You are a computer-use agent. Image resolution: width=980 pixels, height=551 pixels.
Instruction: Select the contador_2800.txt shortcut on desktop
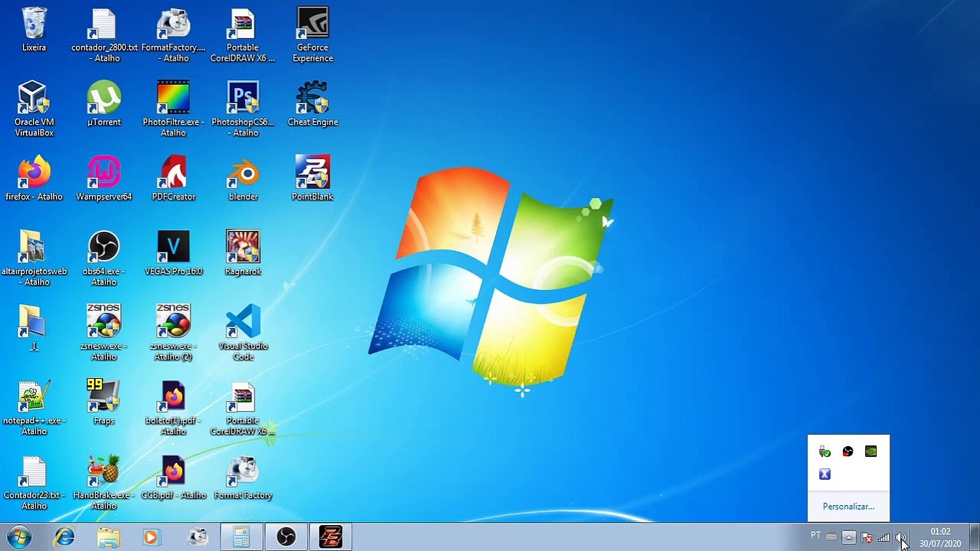(104, 35)
